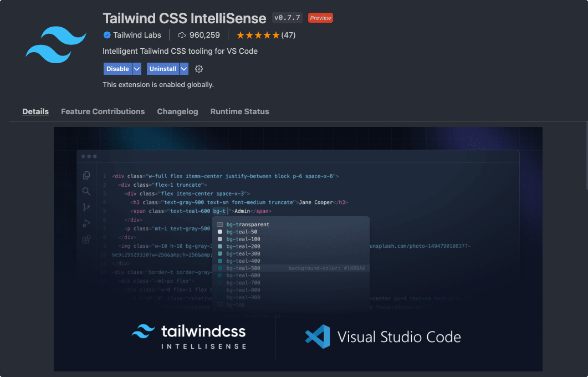
Task: Click 'This extension is enabled globally.' text
Action: click(158, 85)
